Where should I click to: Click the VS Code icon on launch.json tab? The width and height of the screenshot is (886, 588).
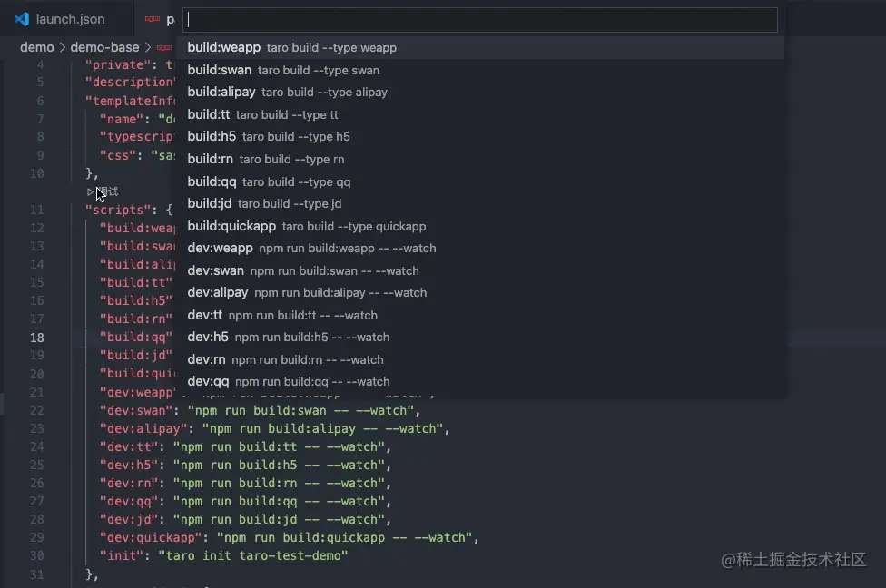(22, 19)
